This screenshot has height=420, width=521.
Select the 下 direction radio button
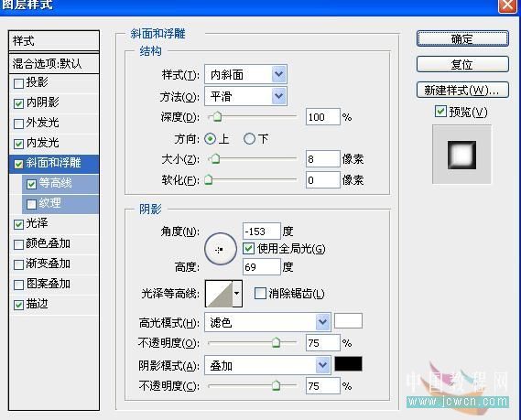(249, 139)
